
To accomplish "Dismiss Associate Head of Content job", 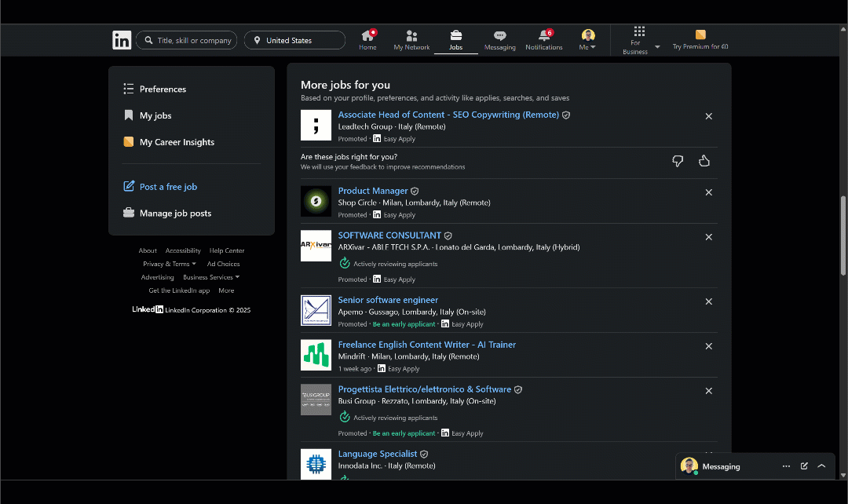I will (x=708, y=116).
